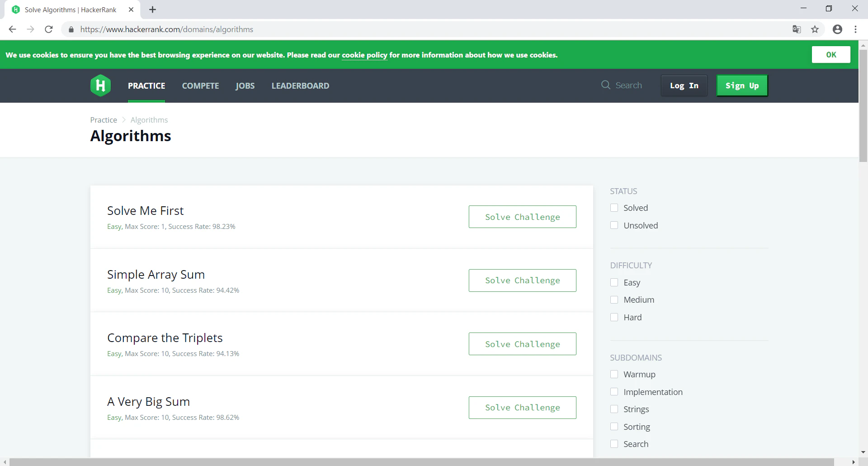This screenshot has height=466, width=868.
Task: Open Chrome's three-dot menu
Action: 855,29
